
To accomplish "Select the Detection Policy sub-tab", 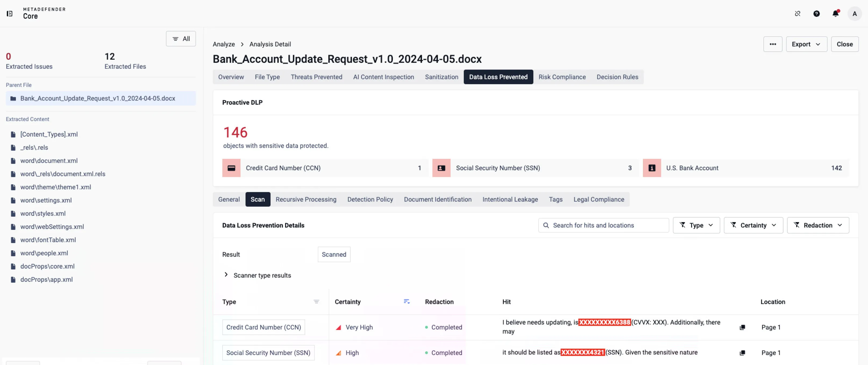I will 370,199.
